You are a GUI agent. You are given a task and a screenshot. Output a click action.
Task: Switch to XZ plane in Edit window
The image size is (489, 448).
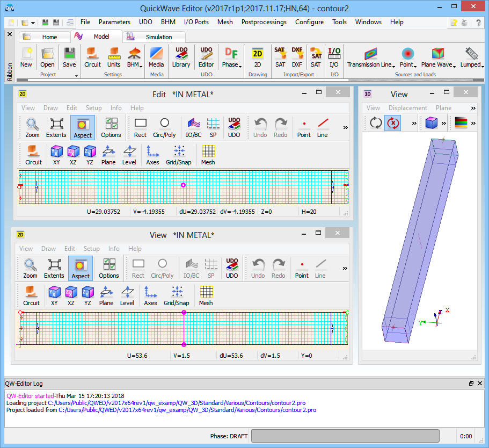[73, 155]
